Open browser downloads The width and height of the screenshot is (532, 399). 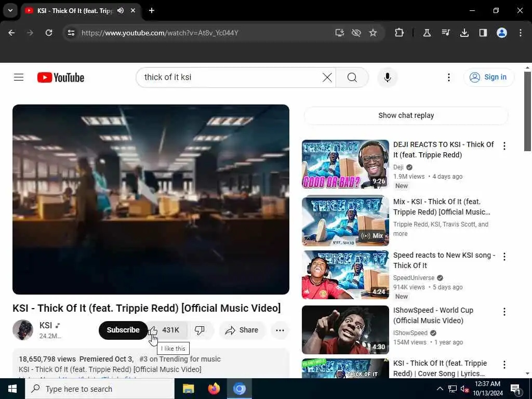tap(464, 33)
